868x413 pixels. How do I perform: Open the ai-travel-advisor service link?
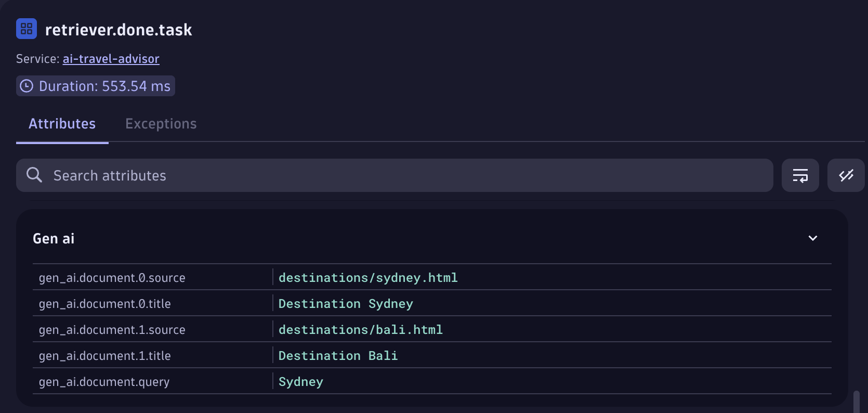(x=111, y=59)
